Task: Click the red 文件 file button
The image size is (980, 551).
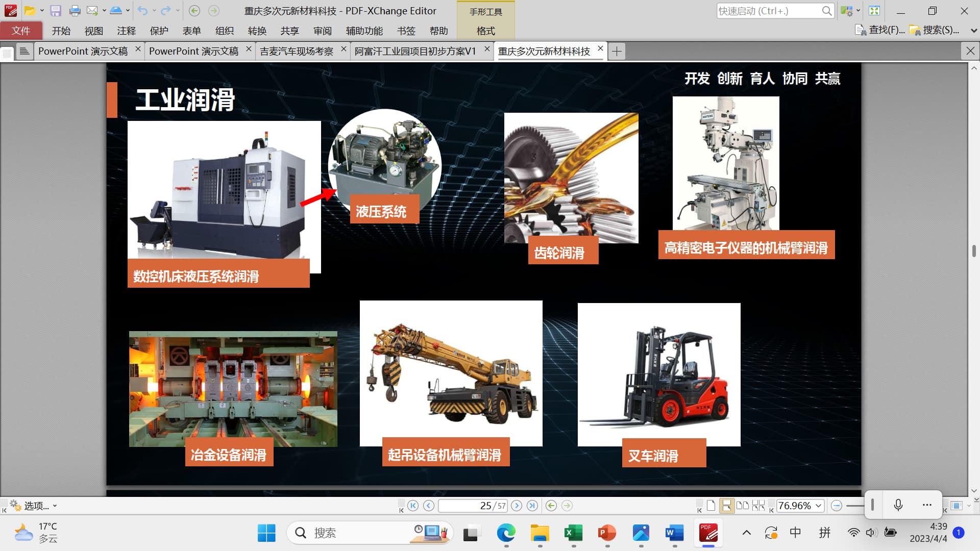Action: click(x=21, y=31)
